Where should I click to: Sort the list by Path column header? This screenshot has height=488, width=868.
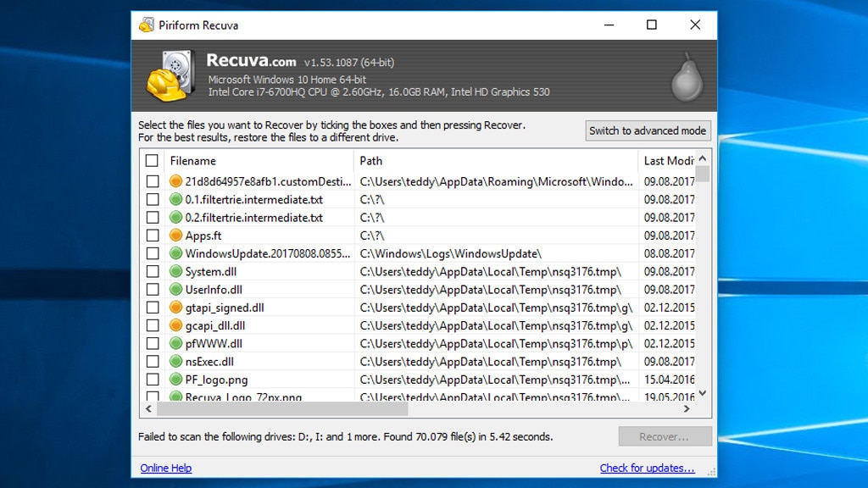coord(496,160)
